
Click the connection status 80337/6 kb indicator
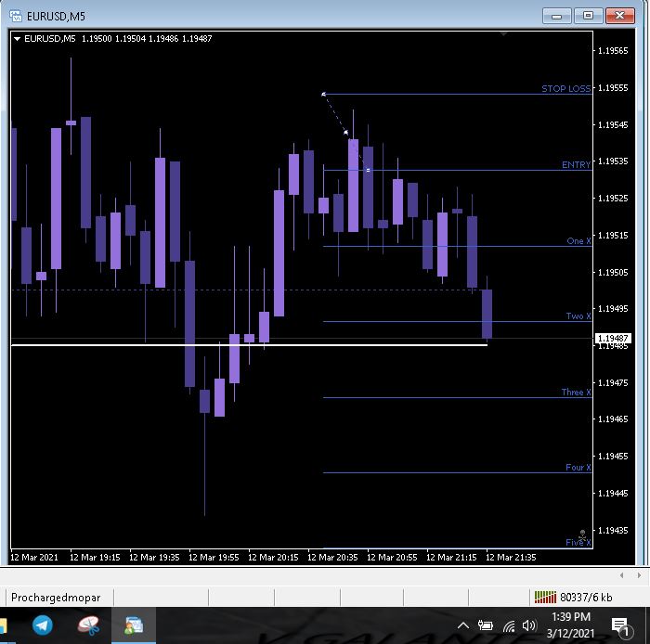point(573,598)
